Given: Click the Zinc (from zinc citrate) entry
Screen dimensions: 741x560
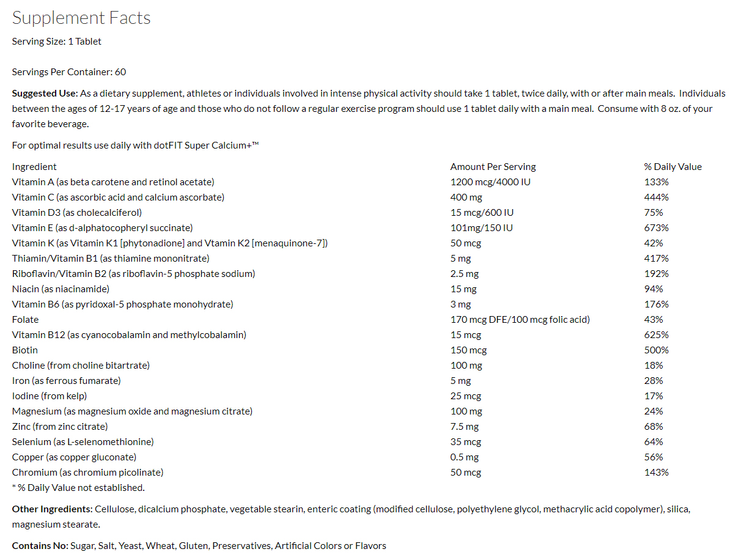Looking at the screenshot, I should pos(60,427).
